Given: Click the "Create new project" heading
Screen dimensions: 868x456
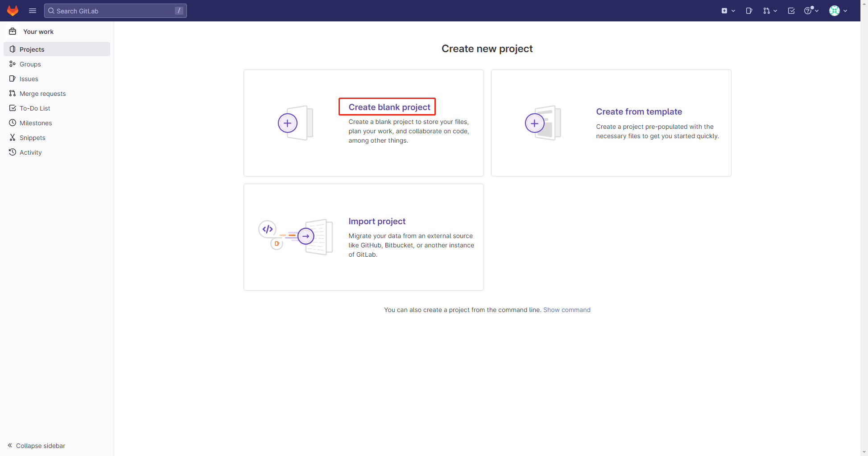Looking at the screenshot, I should (x=487, y=49).
